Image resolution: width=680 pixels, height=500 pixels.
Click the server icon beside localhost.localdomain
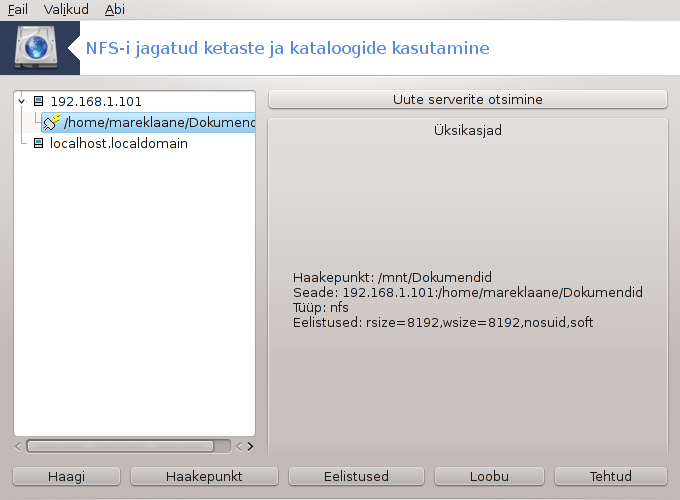[x=39, y=143]
